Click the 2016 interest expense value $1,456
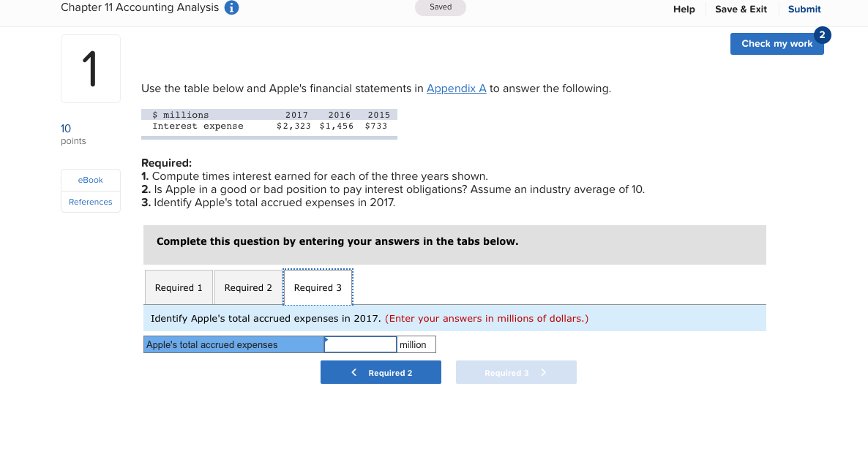The image size is (868, 465). 337,126
